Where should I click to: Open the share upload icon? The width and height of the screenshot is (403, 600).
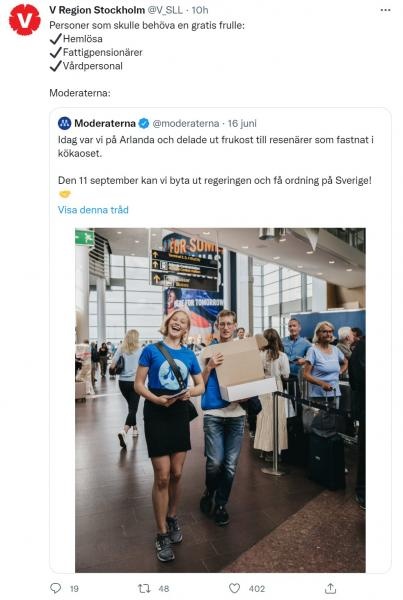330,588
